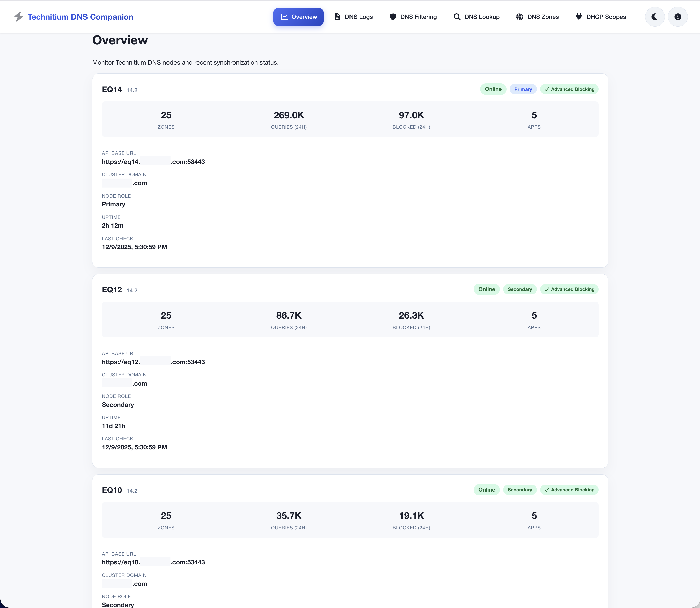Click the Technitium DNS Companion title link
The width and height of the screenshot is (700, 608).
pyautogui.click(x=80, y=17)
